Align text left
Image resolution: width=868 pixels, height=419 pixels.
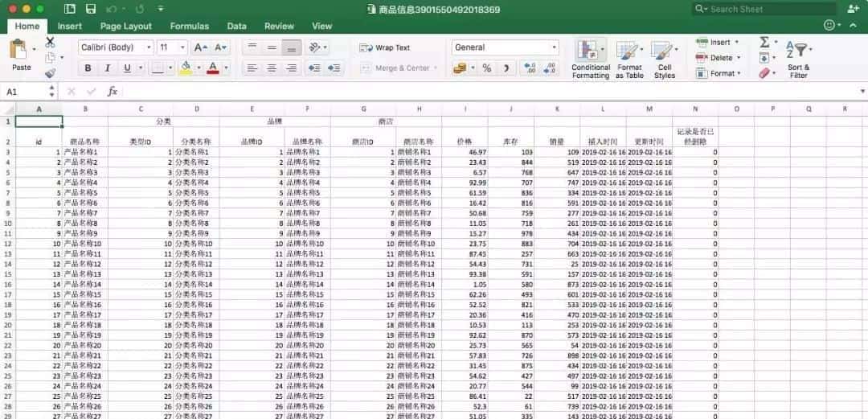click(x=252, y=68)
